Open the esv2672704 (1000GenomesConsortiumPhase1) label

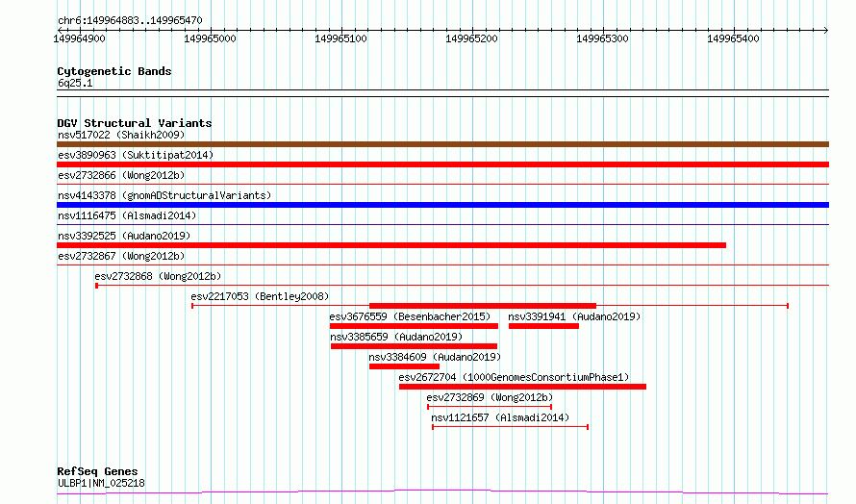(x=514, y=377)
